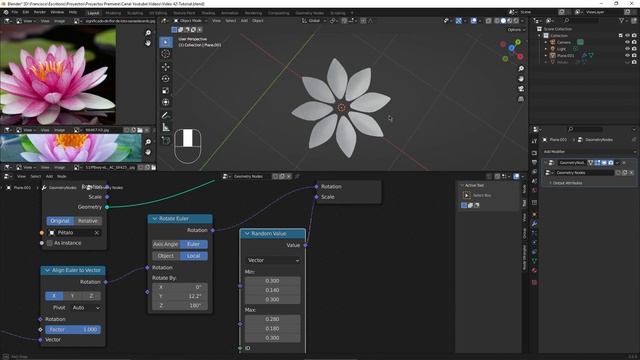Viewport: 640px width, 360px height.
Task: Click the first Min value field 0.300
Action: pyautogui.click(x=273, y=281)
